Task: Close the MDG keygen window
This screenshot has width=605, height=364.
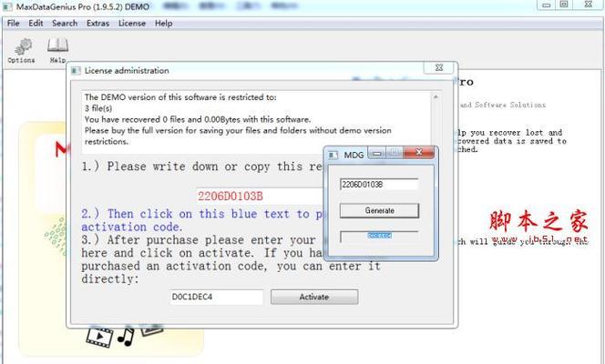Action: (418, 153)
